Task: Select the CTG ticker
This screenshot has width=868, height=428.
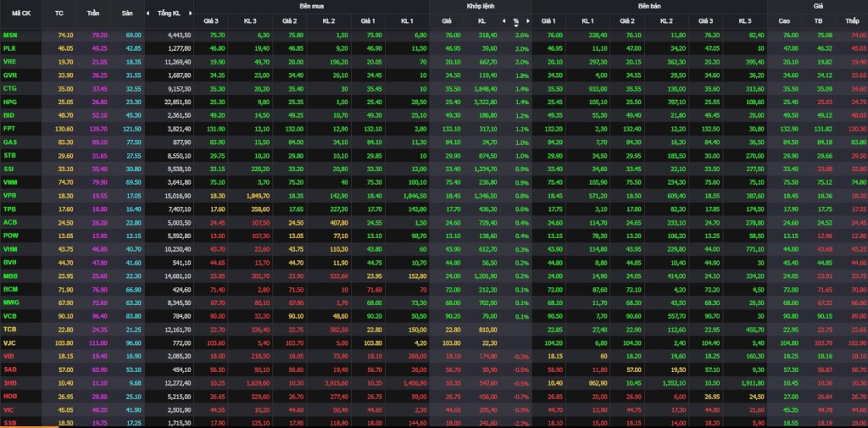Action: [9, 89]
